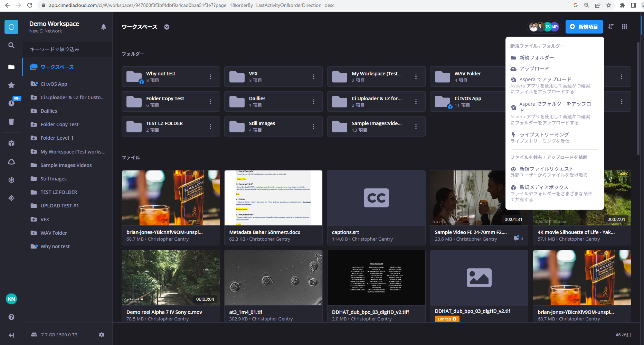Open browser extensions puzzle icon
The width and height of the screenshot is (644, 345).
click(x=623, y=5)
